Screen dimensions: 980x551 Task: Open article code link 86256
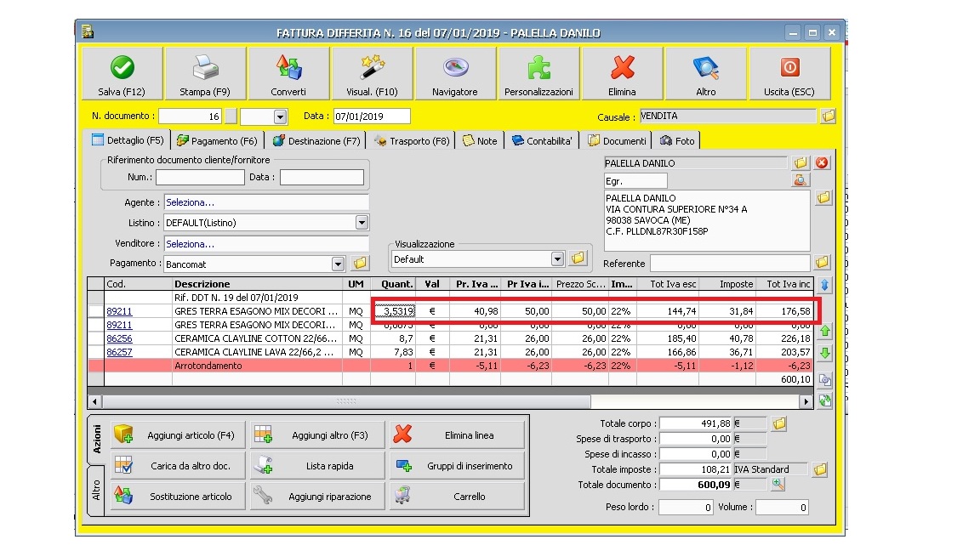(119, 338)
